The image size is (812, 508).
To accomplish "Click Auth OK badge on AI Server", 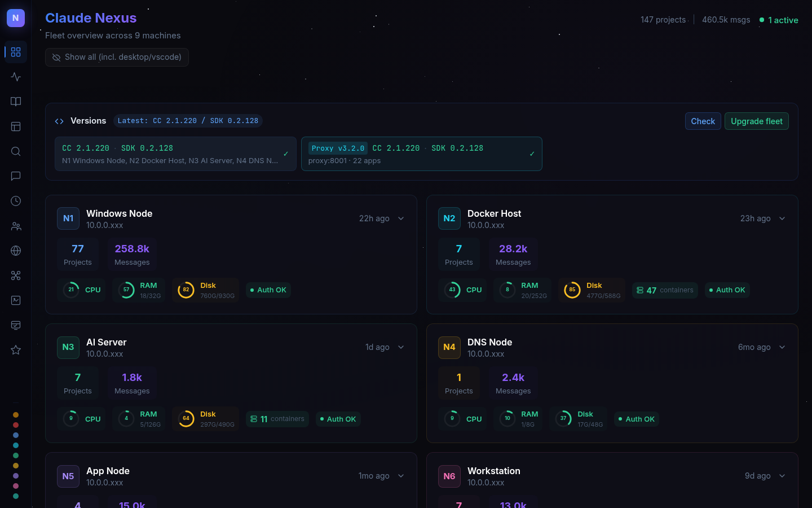I will tap(338, 419).
